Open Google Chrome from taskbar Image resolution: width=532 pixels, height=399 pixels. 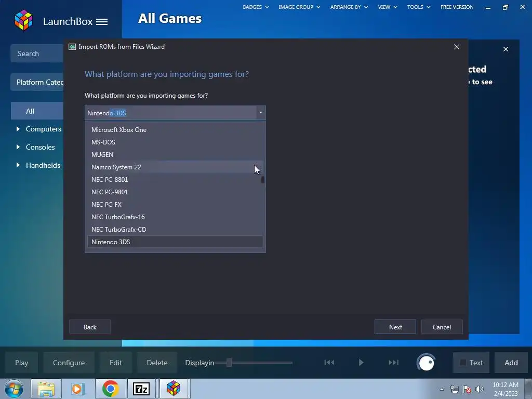(x=110, y=389)
